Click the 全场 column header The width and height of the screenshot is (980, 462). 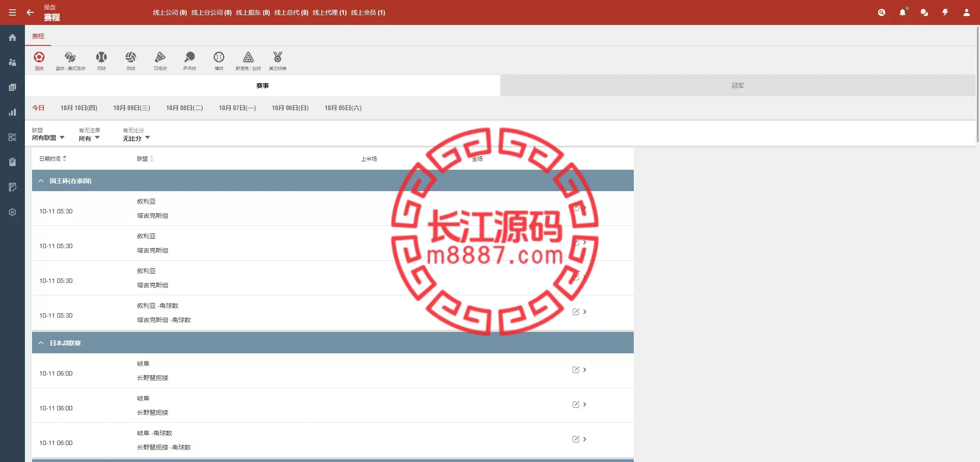click(477, 159)
